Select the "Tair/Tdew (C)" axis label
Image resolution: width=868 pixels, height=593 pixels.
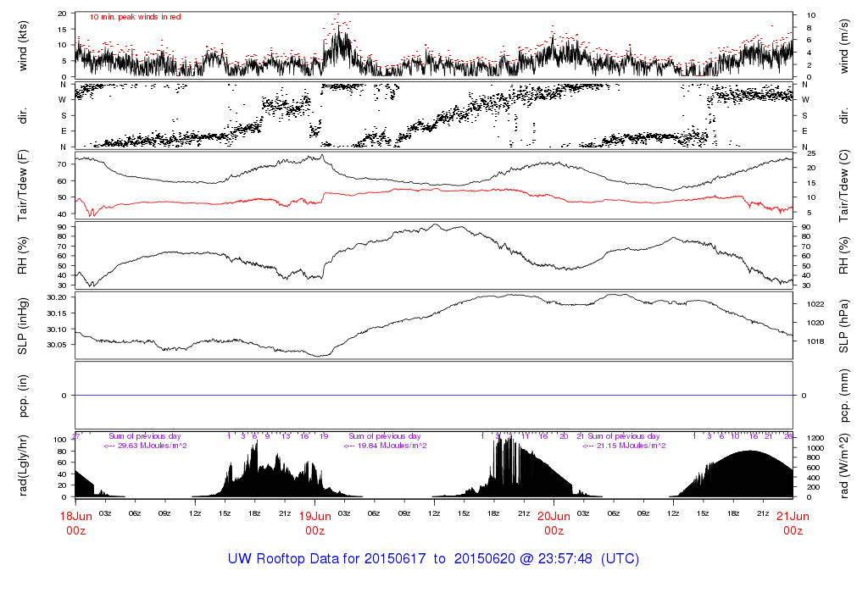[843, 186]
